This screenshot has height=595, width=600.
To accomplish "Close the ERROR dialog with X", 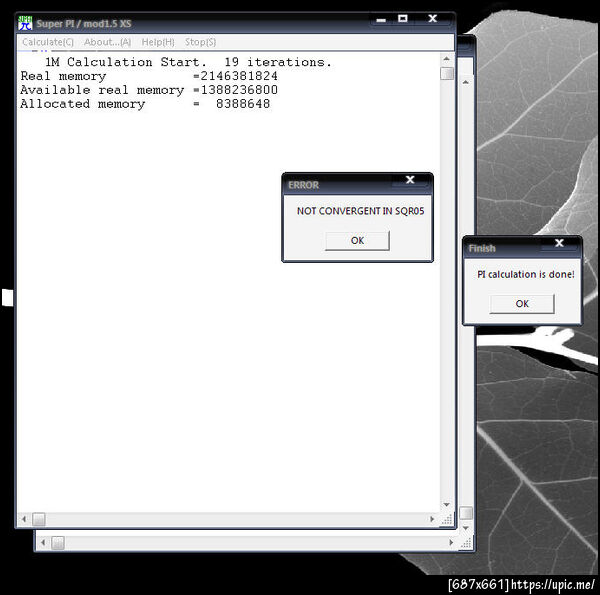I will 410,180.
